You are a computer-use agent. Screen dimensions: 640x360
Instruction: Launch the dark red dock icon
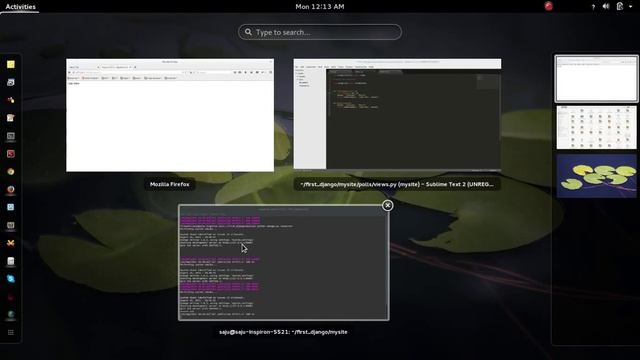pos(11,297)
